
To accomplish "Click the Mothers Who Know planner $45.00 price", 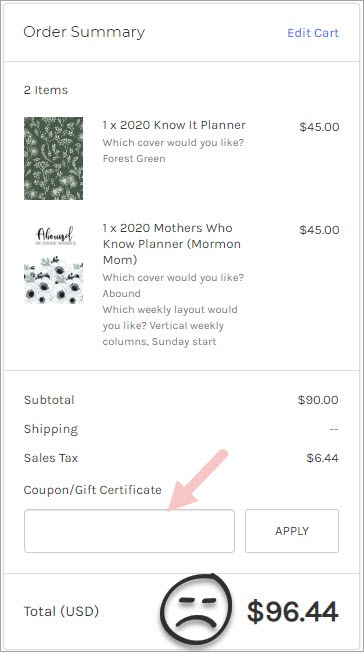I will tap(319, 230).
